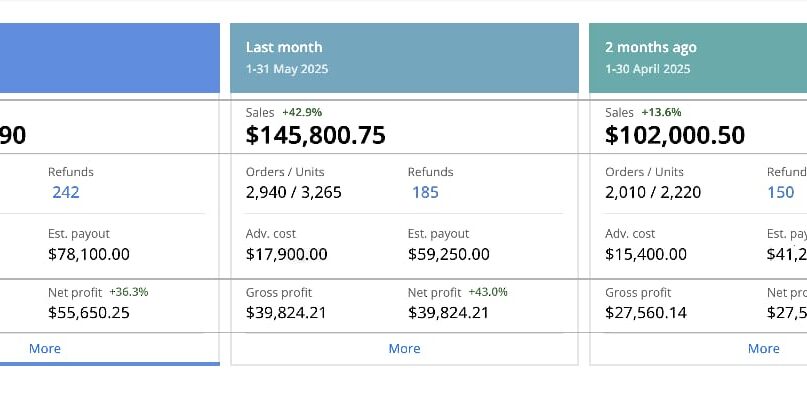Click the +36.3% net profit indicator
The width and height of the screenshot is (807, 395).
[x=129, y=292]
